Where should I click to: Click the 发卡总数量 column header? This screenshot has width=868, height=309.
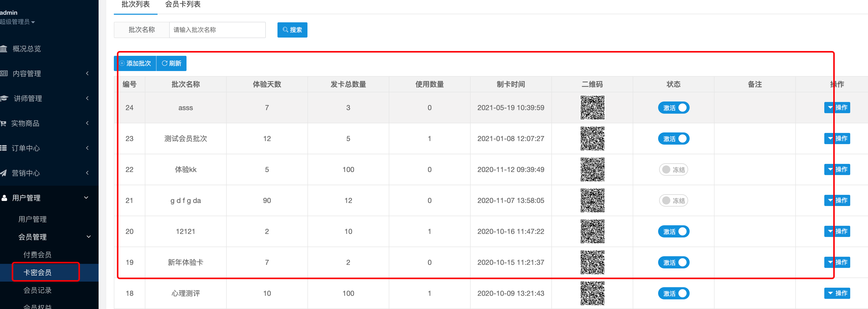[x=348, y=84]
